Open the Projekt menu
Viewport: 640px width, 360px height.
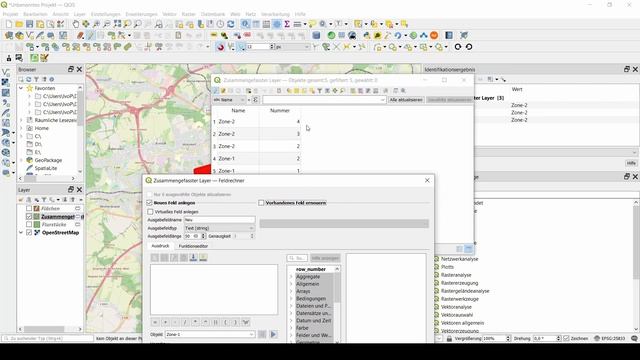pyautogui.click(x=11, y=14)
